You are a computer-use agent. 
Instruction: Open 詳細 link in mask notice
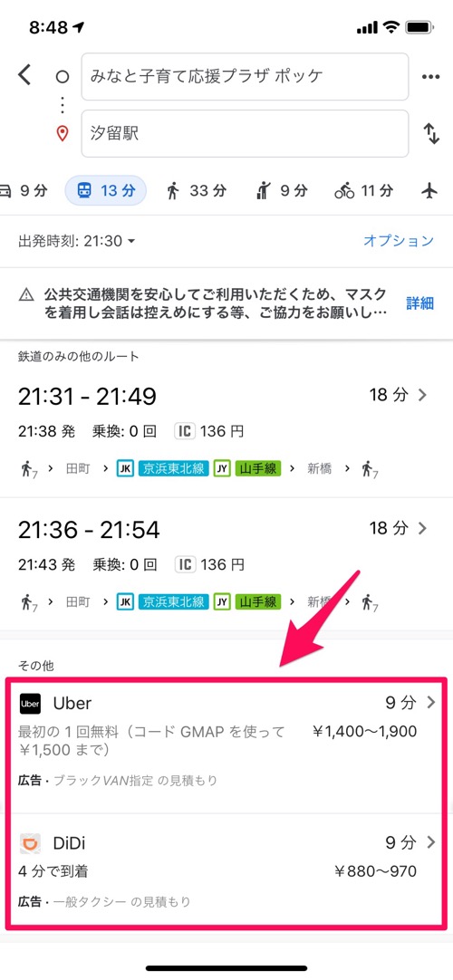point(419,303)
